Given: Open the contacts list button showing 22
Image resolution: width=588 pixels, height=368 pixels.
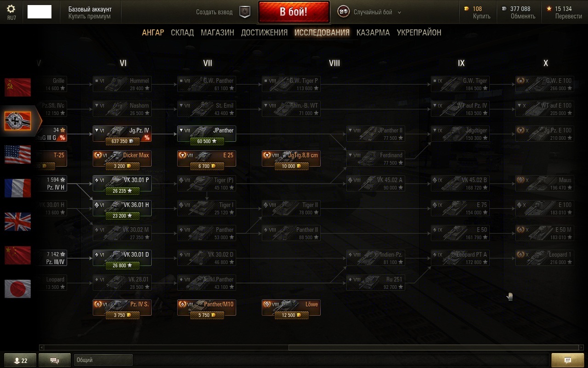Looking at the screenshot, I should click(x=20, y=360).
